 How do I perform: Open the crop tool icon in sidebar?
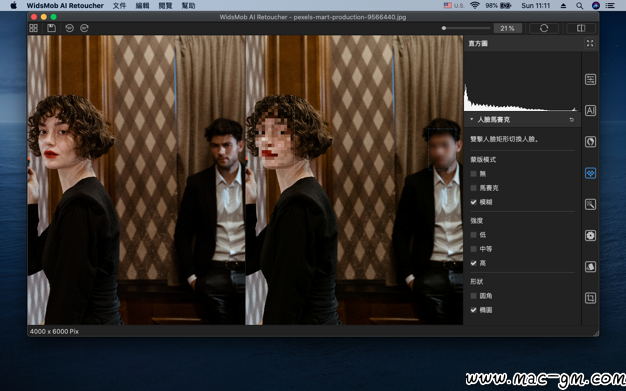coord(590,298)
